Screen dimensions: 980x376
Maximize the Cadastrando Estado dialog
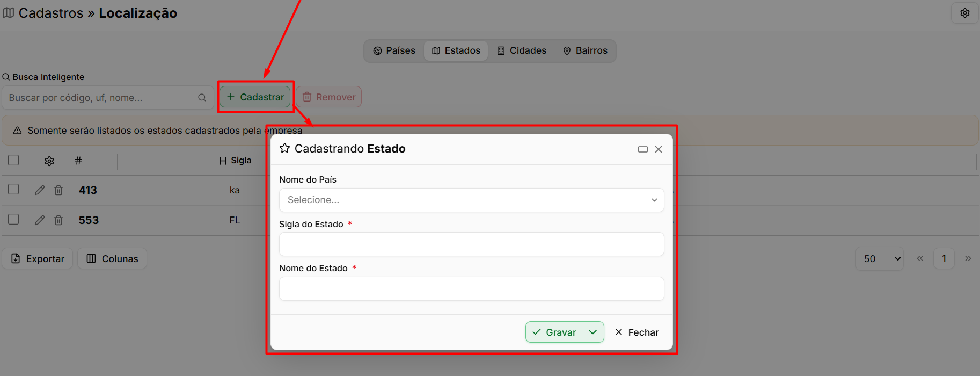(642, 149)
